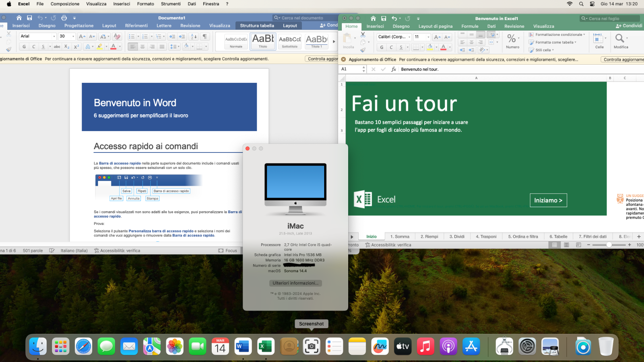The image size is (644, 362).
Task: Click the Home icon in Word title bar
Action: (x=19, y=18)
